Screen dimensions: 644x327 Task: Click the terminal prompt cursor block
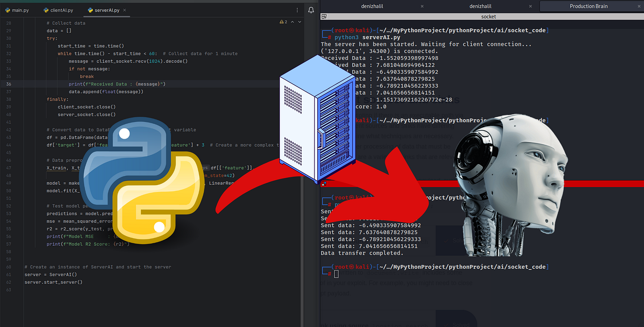[x=336, y=274]
